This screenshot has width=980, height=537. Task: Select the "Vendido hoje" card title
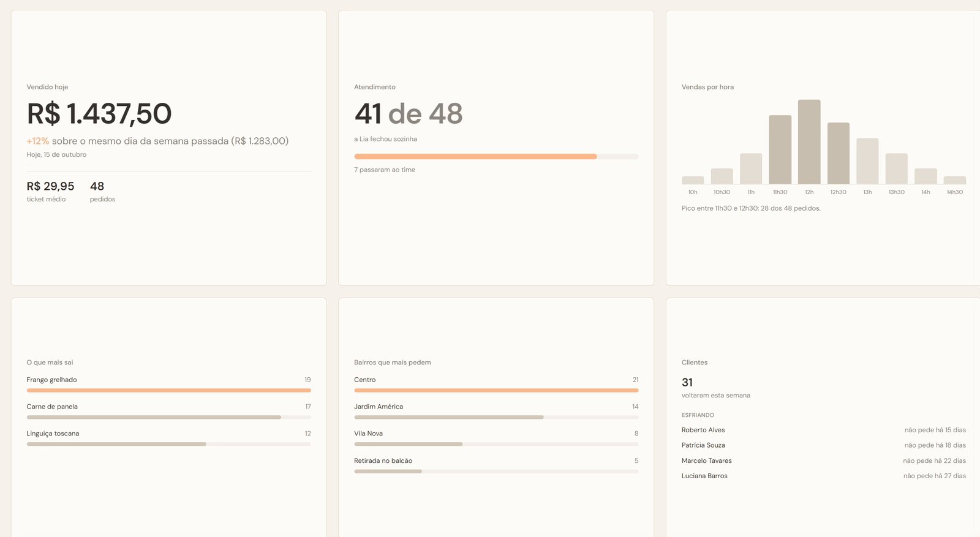pyautogui.click(x=47, y=87)
